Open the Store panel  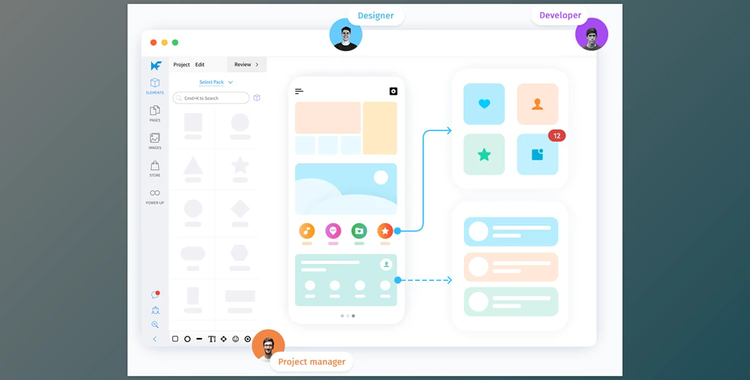155,168
